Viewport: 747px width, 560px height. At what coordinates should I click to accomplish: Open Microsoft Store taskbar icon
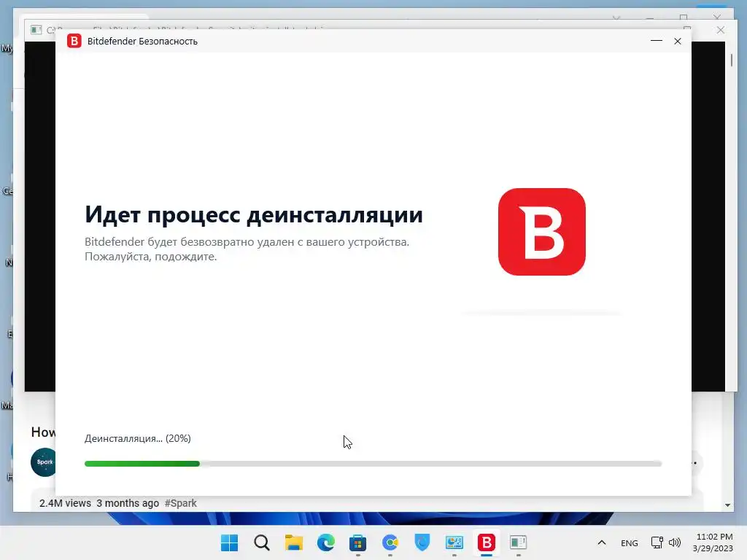[357, 542]
